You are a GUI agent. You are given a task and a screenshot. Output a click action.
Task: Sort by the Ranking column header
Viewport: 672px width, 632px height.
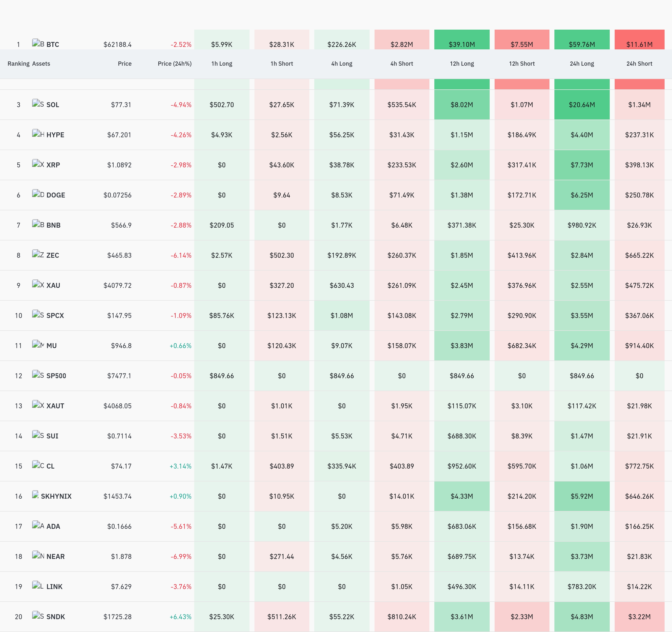click(19, 63)
